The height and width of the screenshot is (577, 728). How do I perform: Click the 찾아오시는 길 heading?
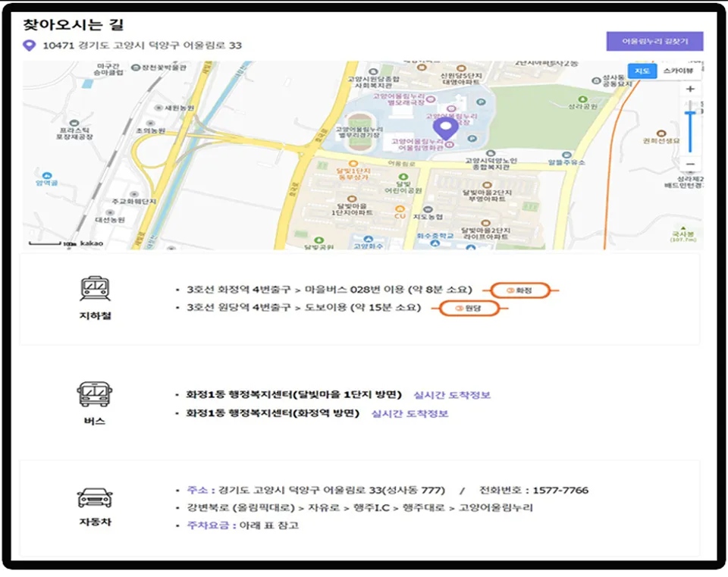coord(74,24)
